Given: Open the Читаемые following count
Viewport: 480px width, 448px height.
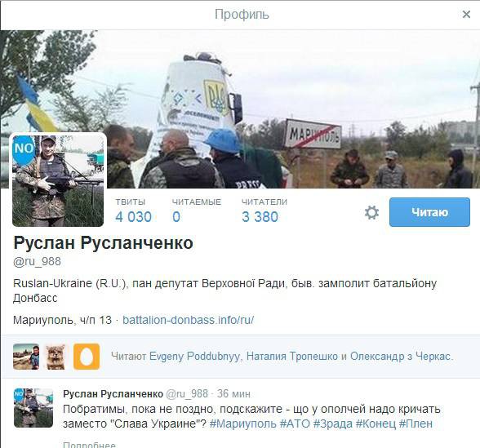Looking at the screenshot, I should point(196,211).
